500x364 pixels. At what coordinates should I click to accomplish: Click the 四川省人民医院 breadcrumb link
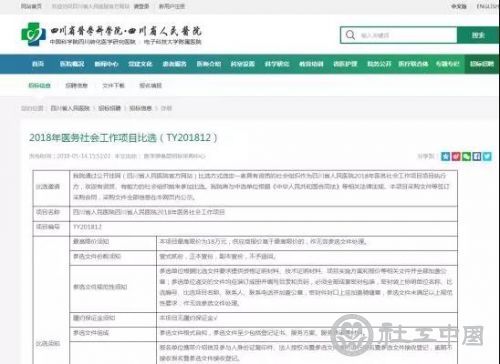[70, 108]
